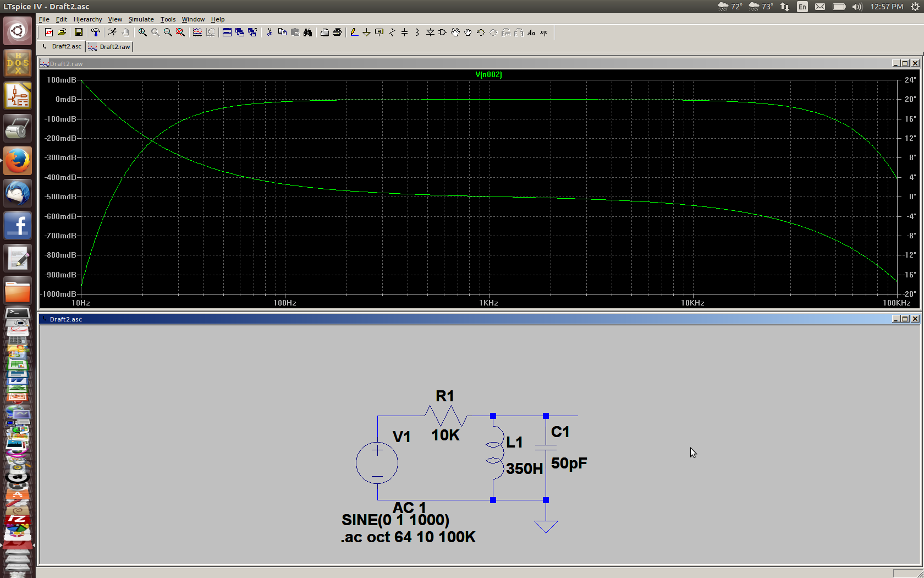
Task: Select the Zoom In magnifier
Action: 142,32
